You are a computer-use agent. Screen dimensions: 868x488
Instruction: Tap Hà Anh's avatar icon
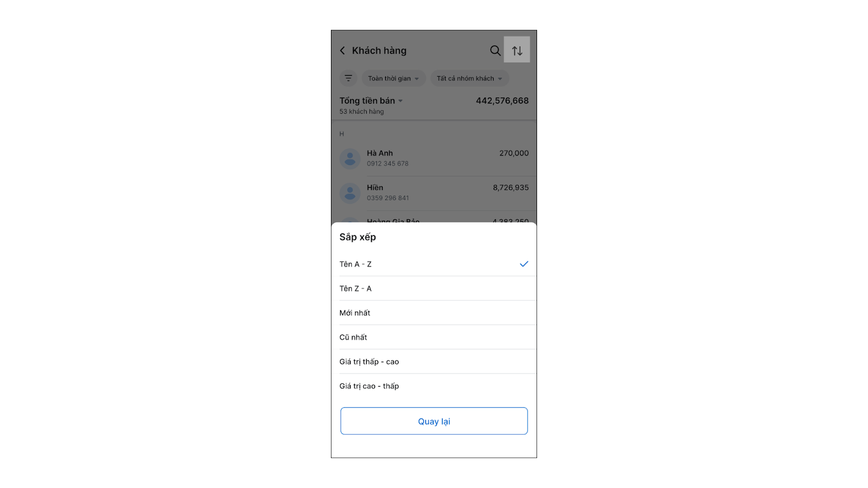coord(350,159)
